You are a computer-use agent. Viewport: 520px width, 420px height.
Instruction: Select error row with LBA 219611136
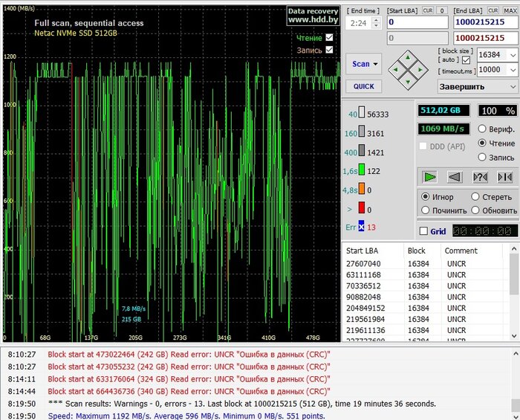point(426,331)
